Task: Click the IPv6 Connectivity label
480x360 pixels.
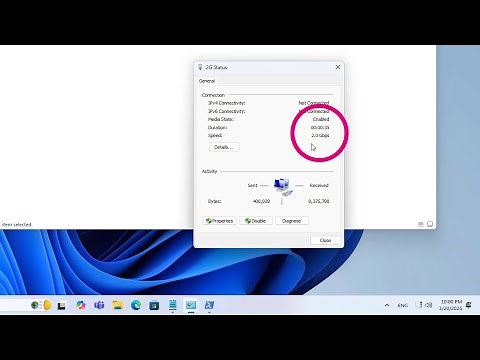Action: tap(227, 111)
